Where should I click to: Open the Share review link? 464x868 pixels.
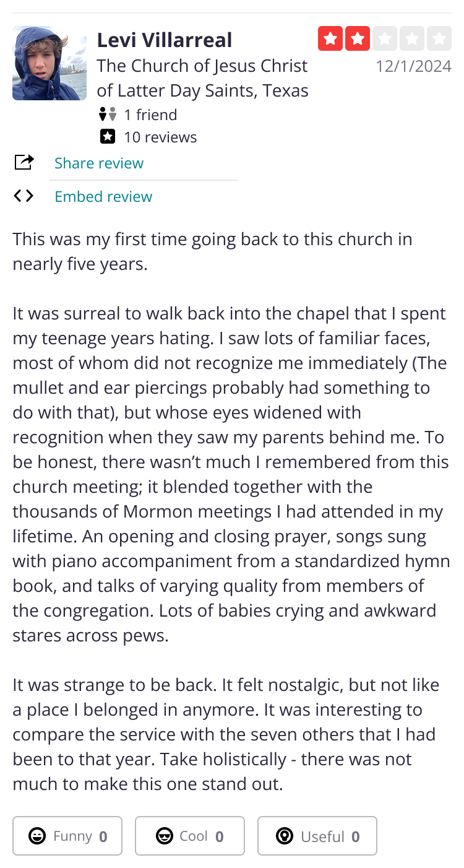pos(99,163)
